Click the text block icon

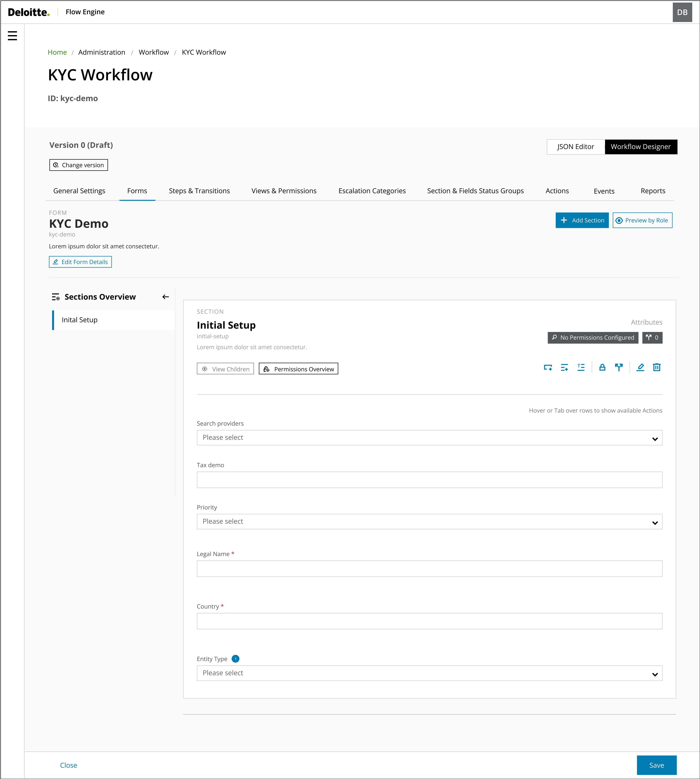581,368
